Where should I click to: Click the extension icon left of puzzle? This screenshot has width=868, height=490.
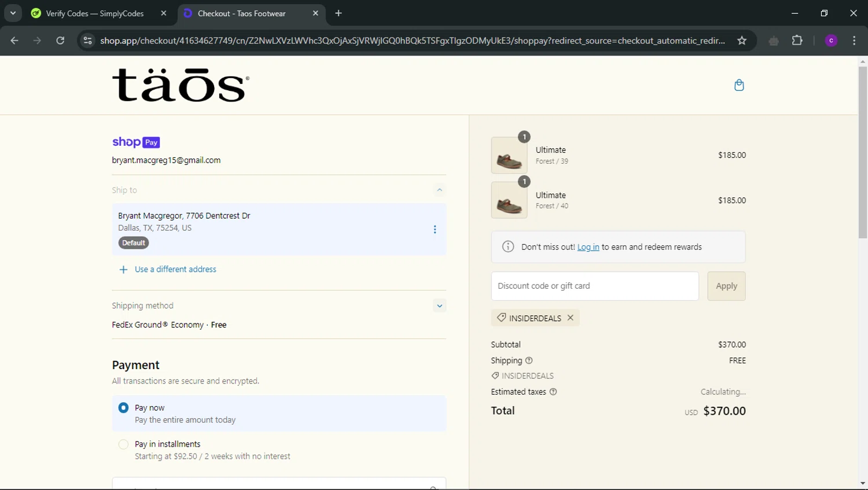tap(774, 40)
